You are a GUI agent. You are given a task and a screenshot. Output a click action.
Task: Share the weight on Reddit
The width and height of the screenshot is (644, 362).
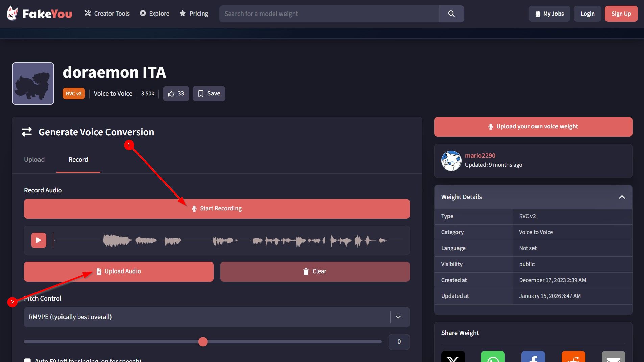[573, 357]
